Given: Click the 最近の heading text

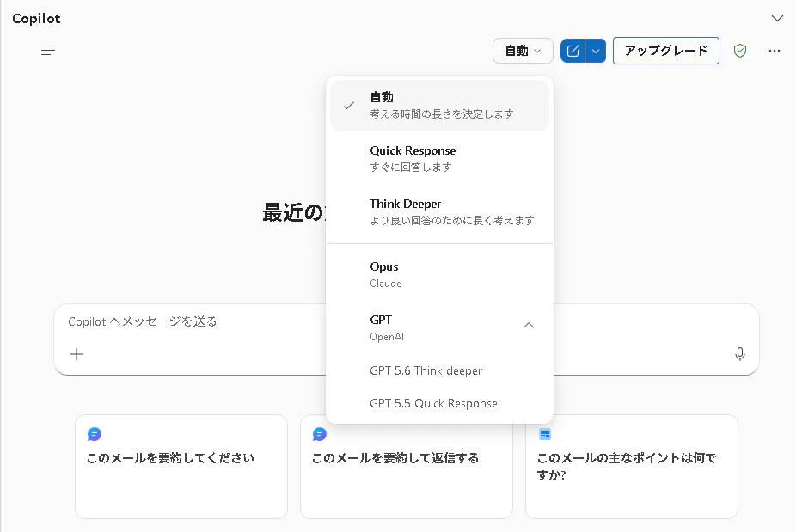Looking at the screenshot, I should coord(293,212).
